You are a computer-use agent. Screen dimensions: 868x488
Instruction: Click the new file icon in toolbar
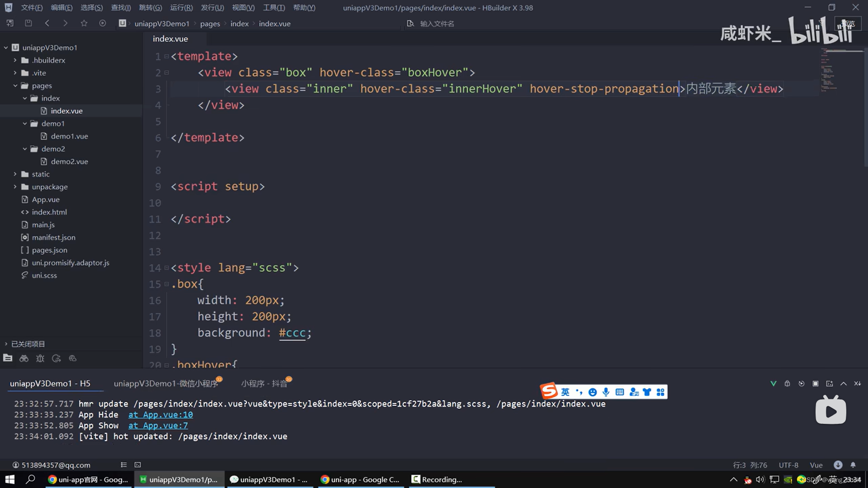9,23
